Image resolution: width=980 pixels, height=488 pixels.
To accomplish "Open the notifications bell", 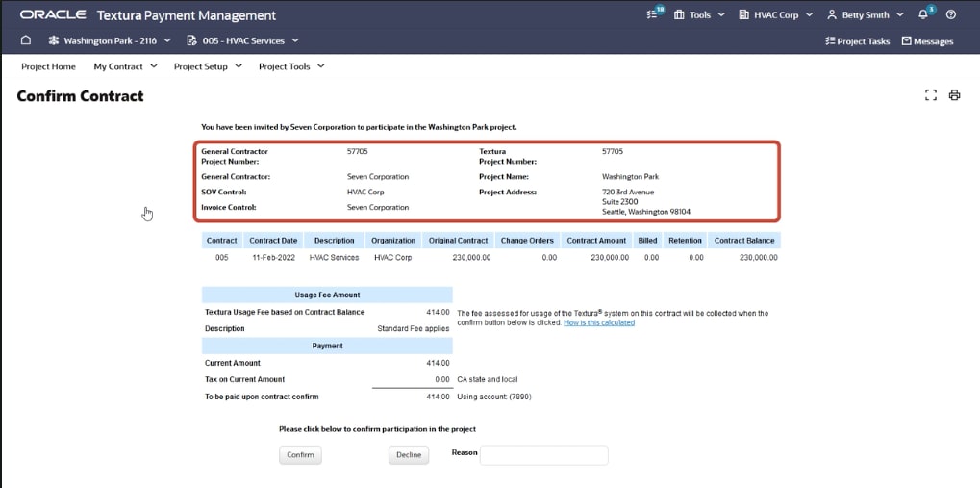I will pos(923,14).
